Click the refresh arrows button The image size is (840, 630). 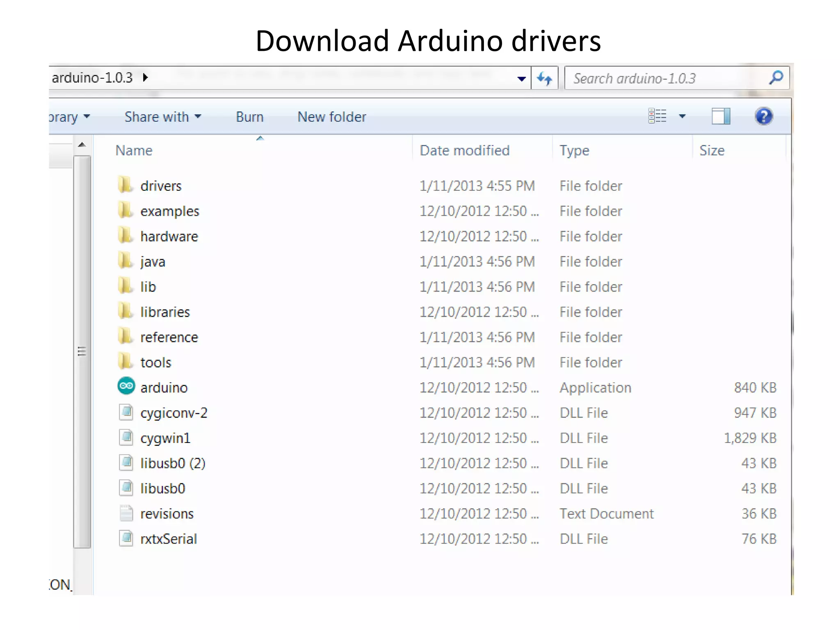(544, 78)
